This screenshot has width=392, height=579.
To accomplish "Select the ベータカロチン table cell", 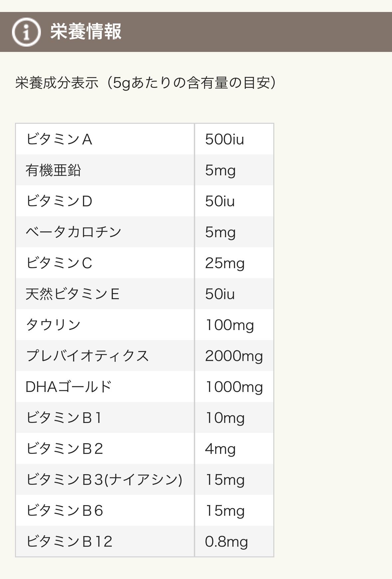I will pyautogui.click(x=73, y=232).
